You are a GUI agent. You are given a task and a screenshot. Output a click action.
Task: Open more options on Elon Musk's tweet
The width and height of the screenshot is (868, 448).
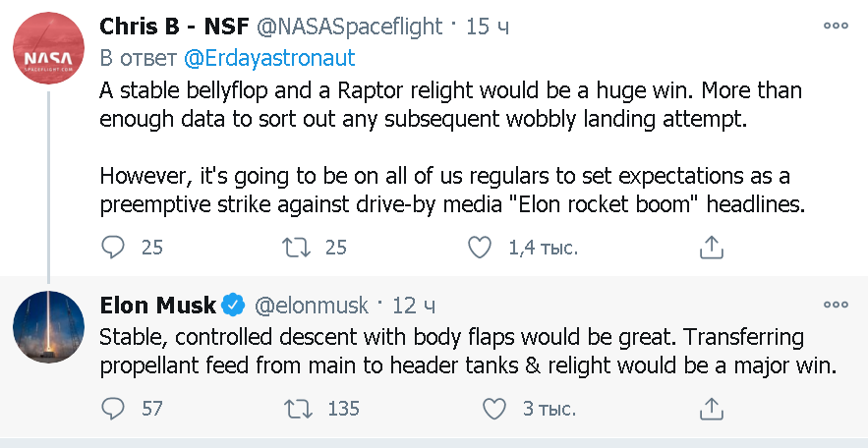click(836, 305)
